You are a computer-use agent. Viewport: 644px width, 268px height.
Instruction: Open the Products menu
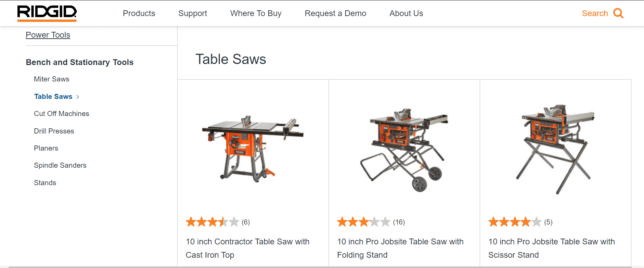click(139, 13)
